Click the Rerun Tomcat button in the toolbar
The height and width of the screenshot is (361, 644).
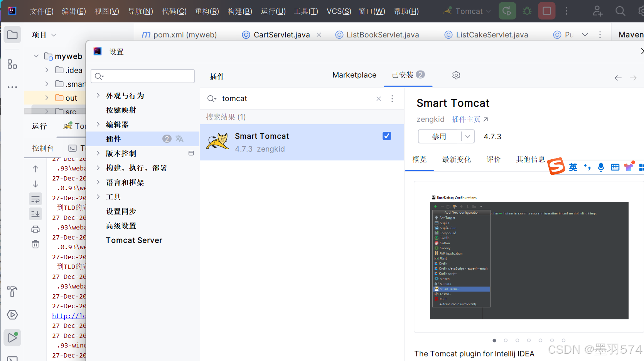[x=507, y=11]
